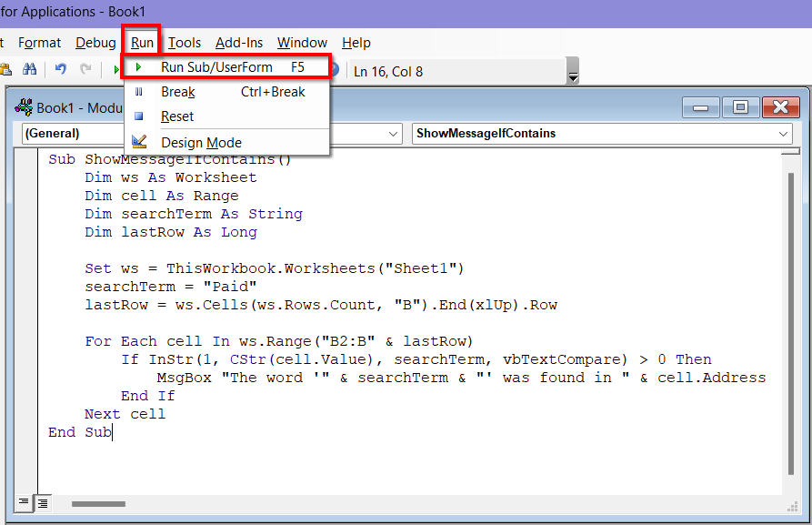Click the Book1 - Module project icon
812x525 pixels.
pyautogui.click(x=23, y=106)
